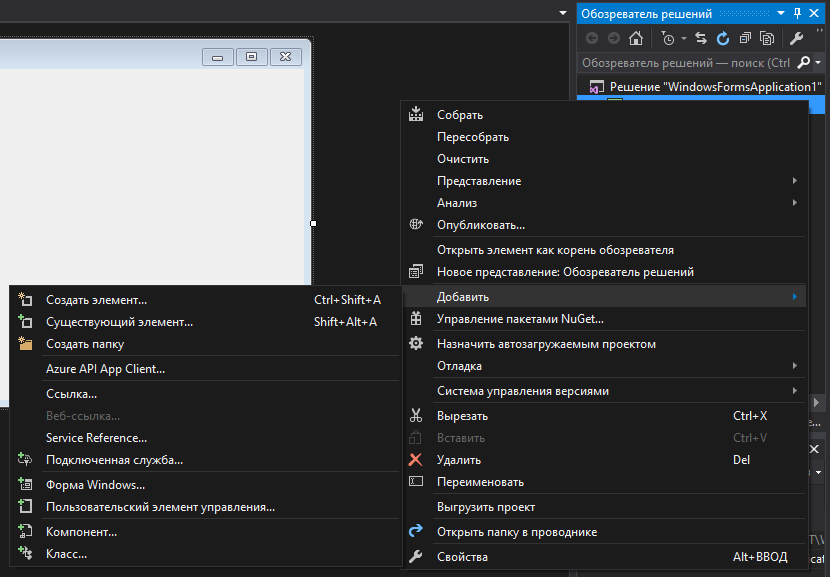Click the Ctrl+Shift+A shortcut text of Создать элемент

347,300
